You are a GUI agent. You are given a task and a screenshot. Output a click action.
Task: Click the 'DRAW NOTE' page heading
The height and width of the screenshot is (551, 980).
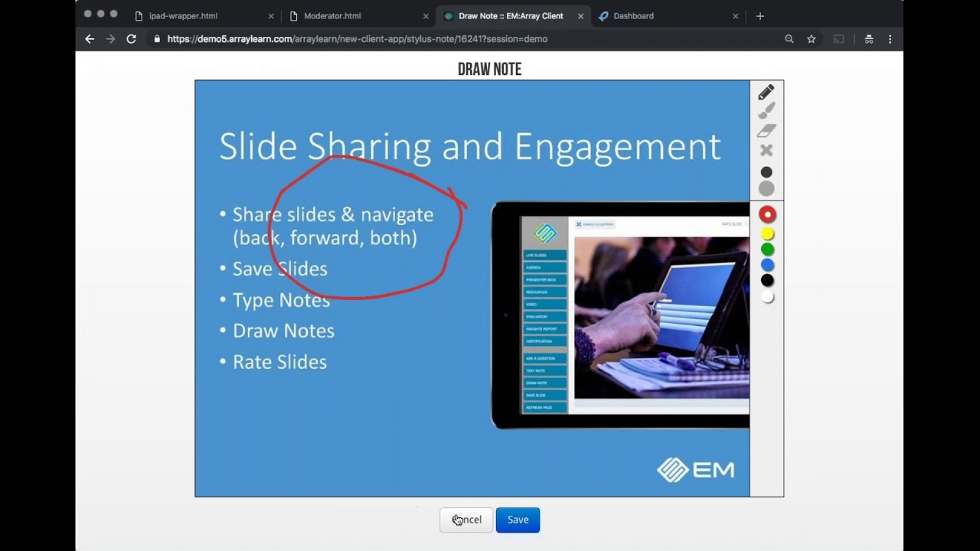click(x=489, y=70)
